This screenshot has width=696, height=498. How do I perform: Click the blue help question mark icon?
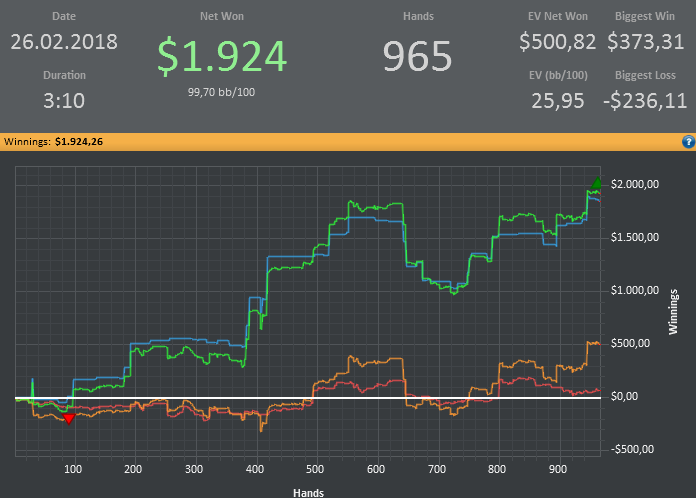point(688,142)
